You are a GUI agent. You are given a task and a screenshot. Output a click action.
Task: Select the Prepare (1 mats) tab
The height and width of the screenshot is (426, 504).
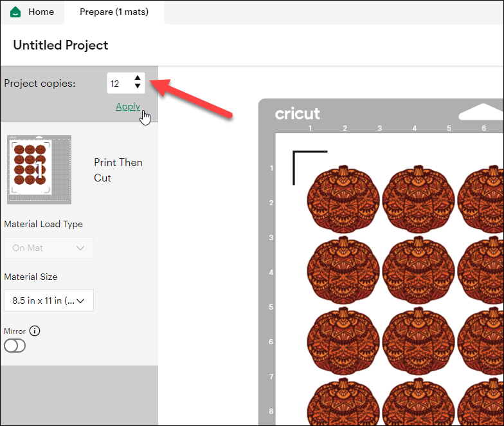coord(114,12)
